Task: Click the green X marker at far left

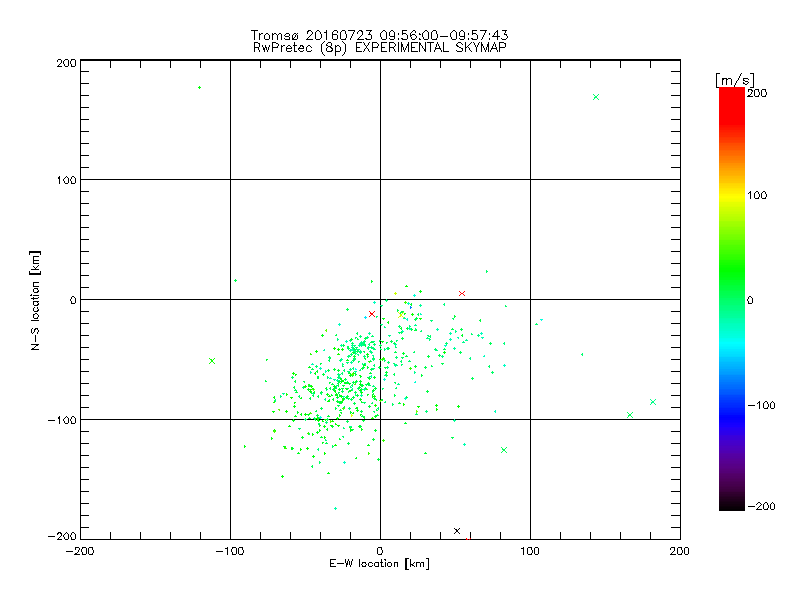Action: (212, 361)
